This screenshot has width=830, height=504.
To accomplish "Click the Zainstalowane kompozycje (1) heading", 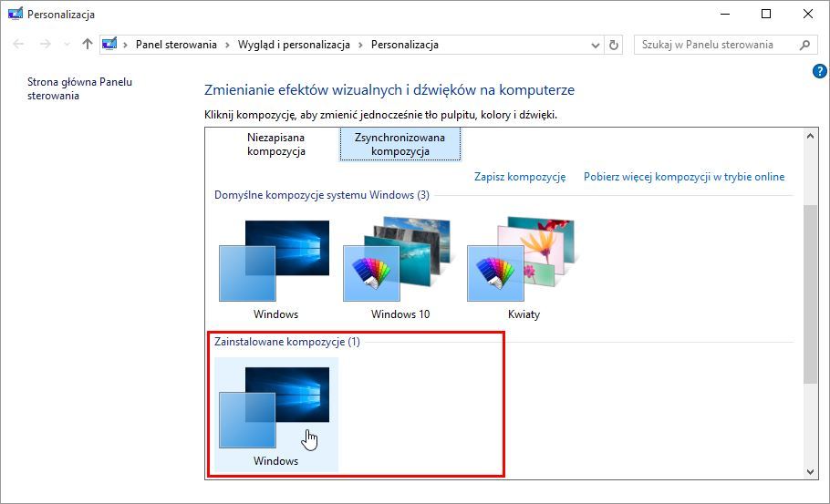I will [287, 342].
